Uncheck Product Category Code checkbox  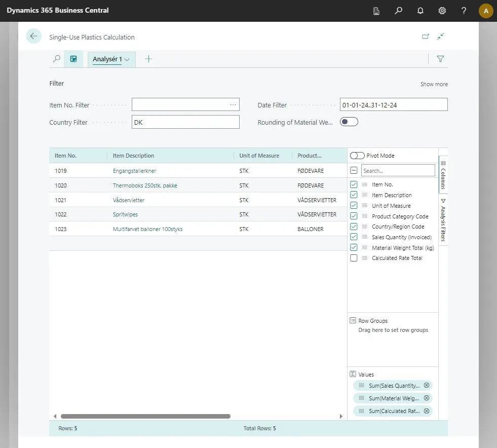coord(354,216)
